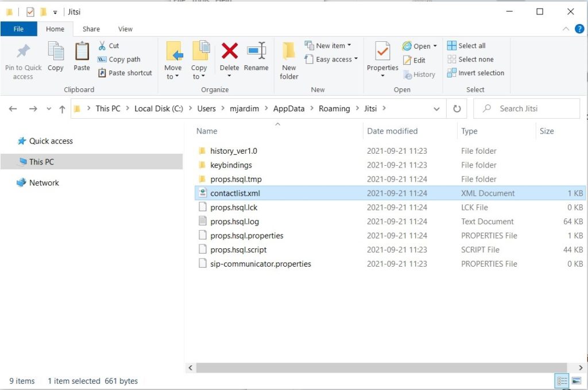The height and width of the screenshot is (390, 588).
Task: Expand the Easy access dropdown
Action: tap(331, 59)
